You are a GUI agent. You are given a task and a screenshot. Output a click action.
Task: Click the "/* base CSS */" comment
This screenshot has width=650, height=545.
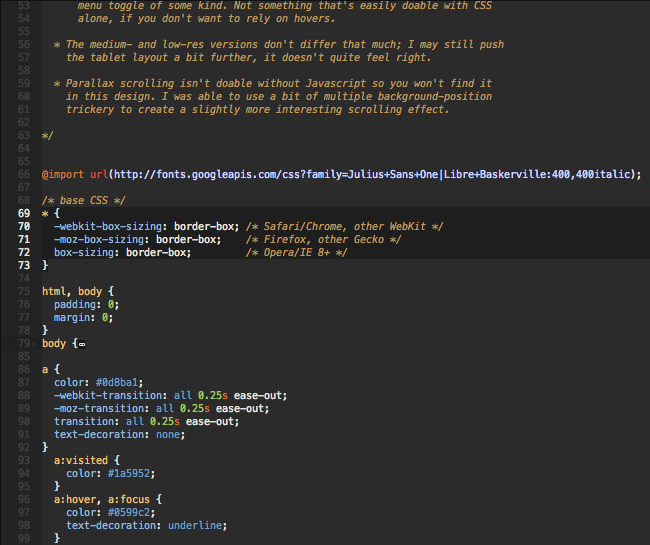click(x=83, y=201)
